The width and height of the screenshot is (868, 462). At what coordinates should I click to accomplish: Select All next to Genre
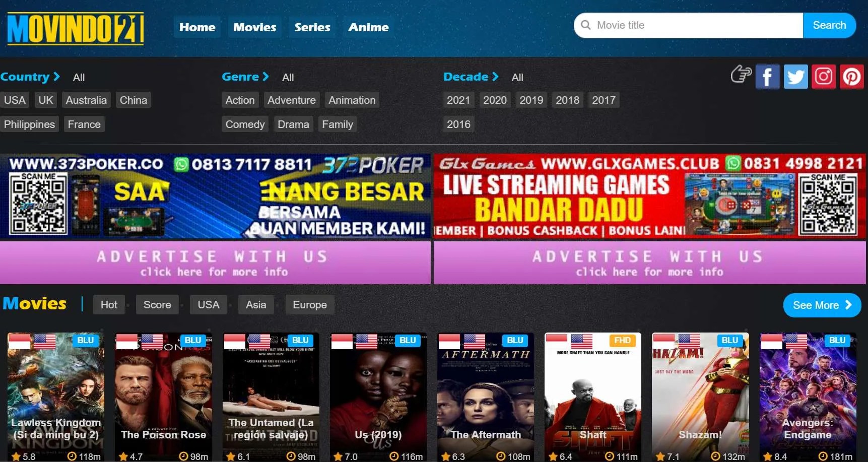point(288,78)
